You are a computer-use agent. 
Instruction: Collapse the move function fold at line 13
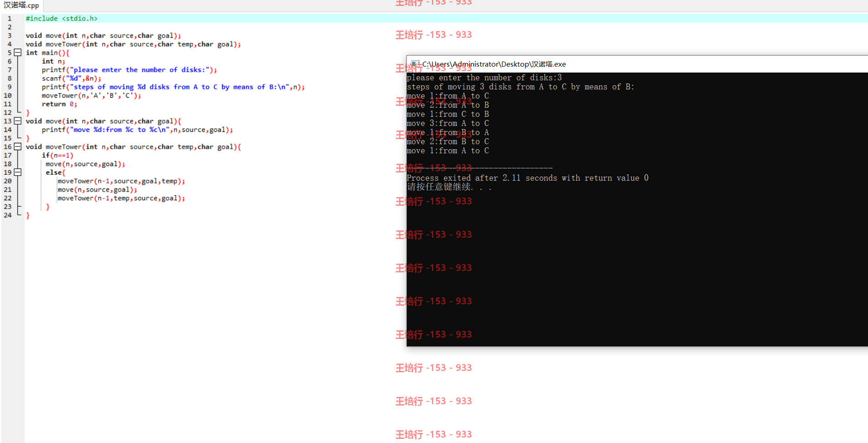click(18, 121)
